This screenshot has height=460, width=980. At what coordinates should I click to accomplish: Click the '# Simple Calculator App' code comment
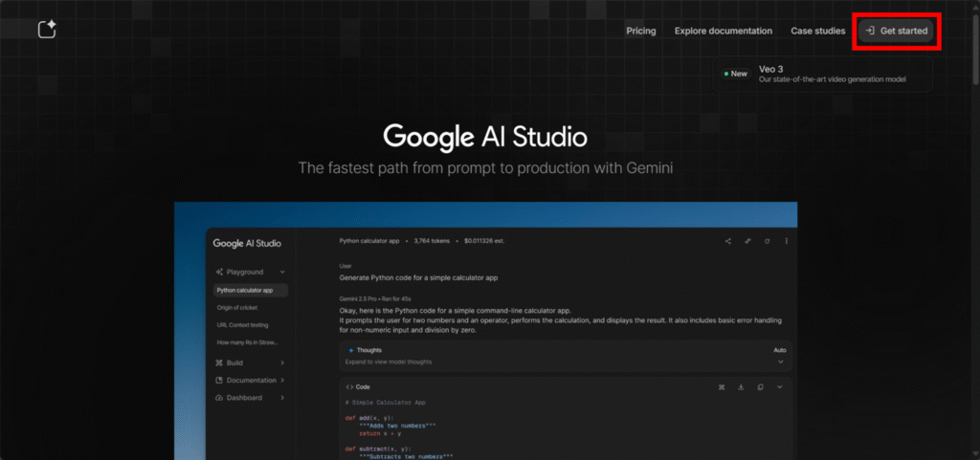pyautogui.click(x=385, y=403)
